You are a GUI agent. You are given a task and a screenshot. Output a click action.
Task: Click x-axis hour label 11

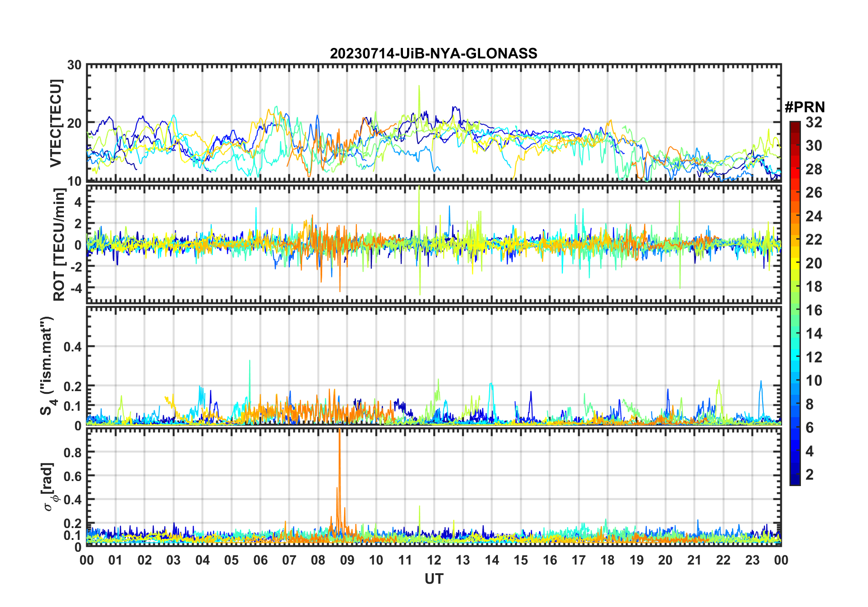coord(405,560)
